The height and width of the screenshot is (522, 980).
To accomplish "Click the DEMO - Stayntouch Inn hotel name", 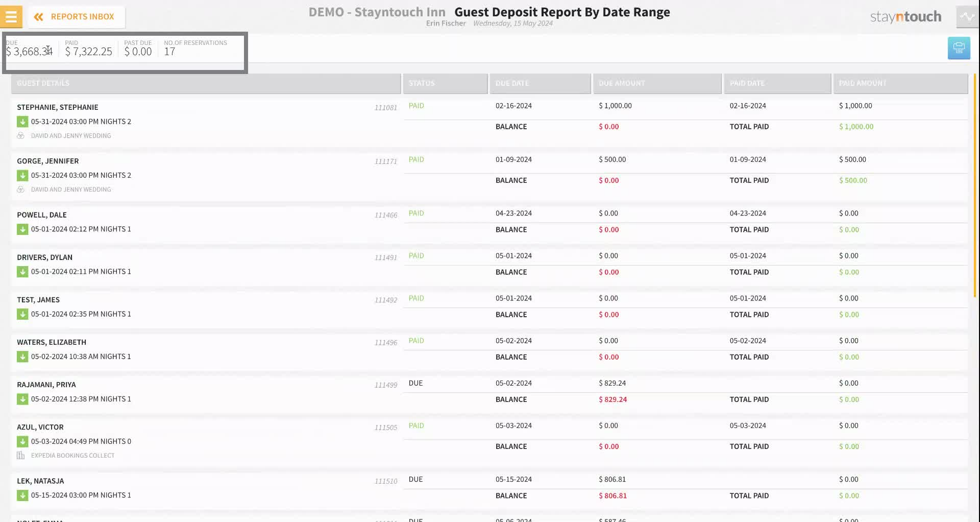I will [377, 12].
